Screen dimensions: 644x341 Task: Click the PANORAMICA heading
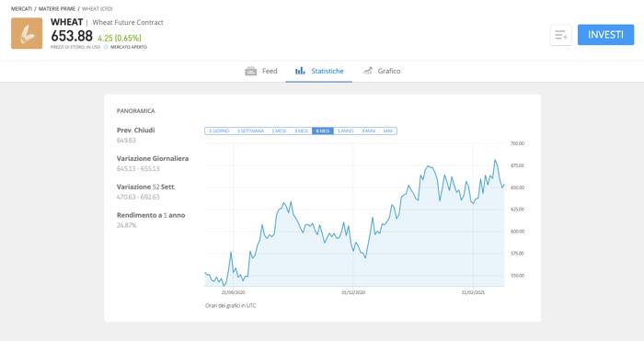point(135,111)
